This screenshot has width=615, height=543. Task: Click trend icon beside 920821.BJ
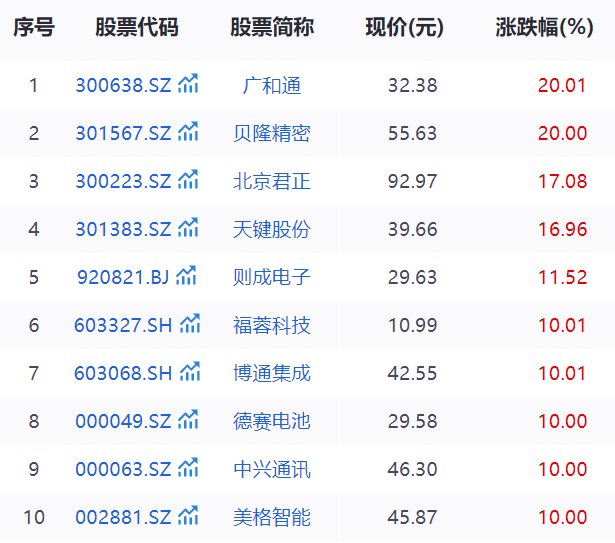point(186,276)
